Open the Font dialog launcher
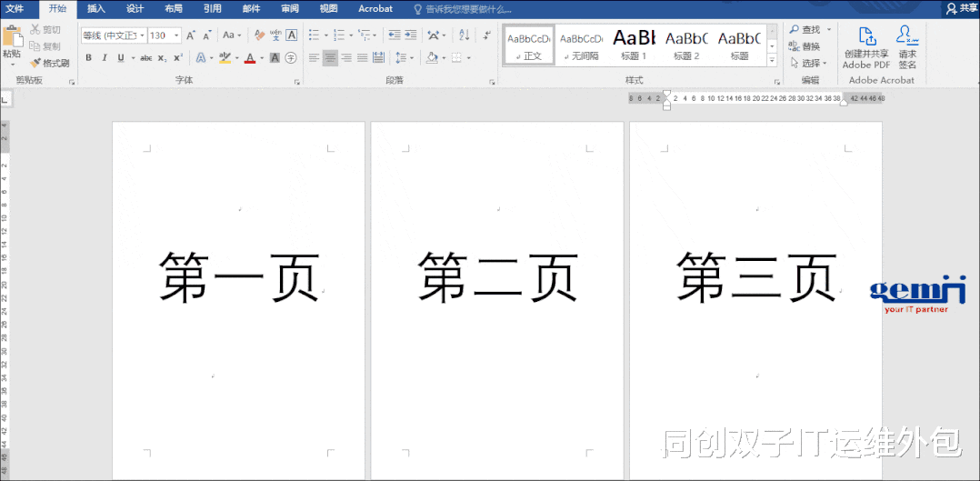The image size is (980, 481). [x=297, y=81]
